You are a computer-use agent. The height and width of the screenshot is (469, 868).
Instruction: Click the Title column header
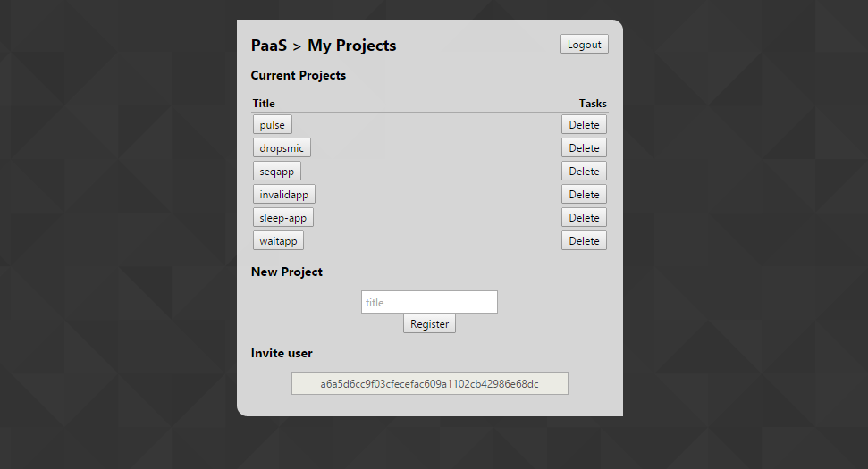[x=264, y=104]
